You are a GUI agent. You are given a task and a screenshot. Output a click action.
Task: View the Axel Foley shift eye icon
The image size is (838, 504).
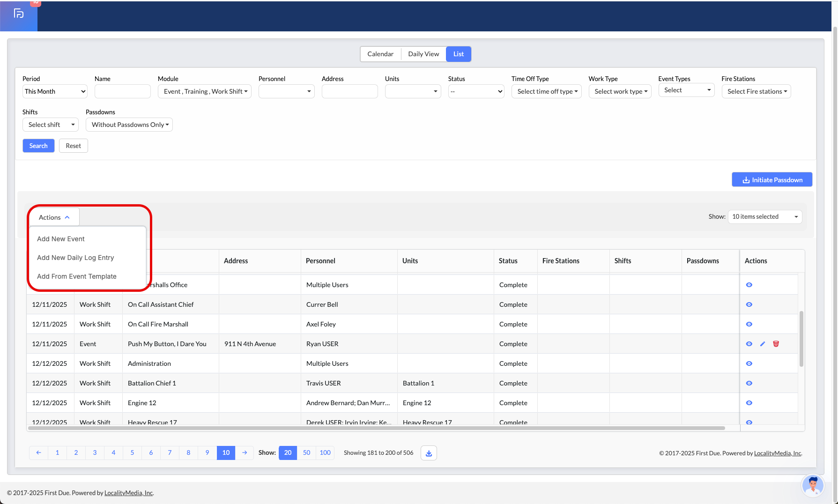[x=749, y=324]
